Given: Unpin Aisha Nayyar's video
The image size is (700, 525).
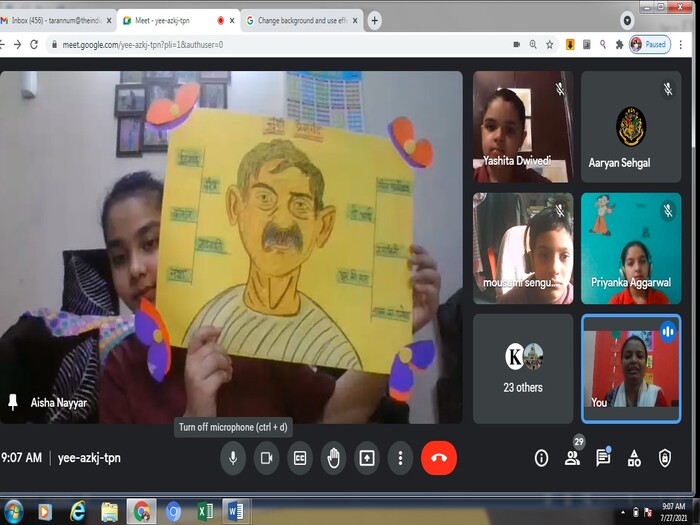Looking at the screenshot, I should (x=12, y=402).
